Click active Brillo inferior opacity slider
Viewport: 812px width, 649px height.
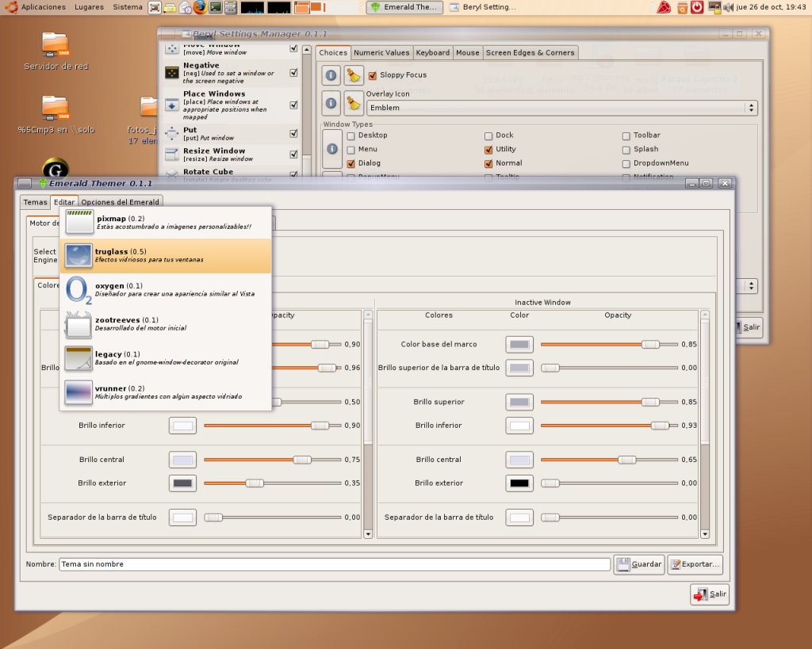[x=273, y=426]
